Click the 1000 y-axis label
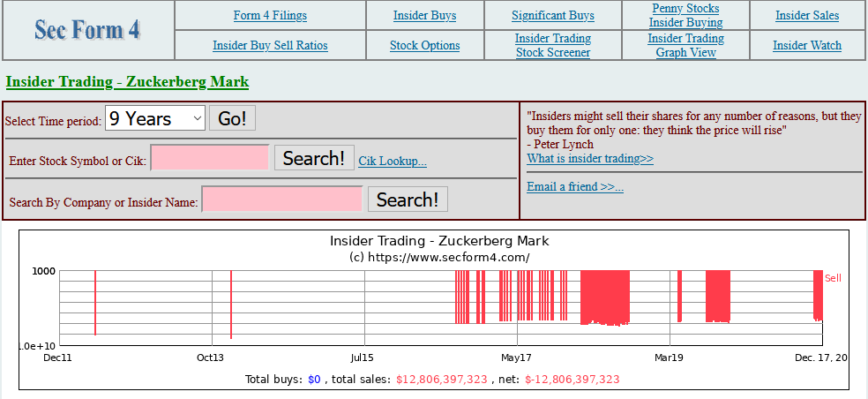Image resolution: width=868 pixels, height=399 pixels. [x=45, y=271]
